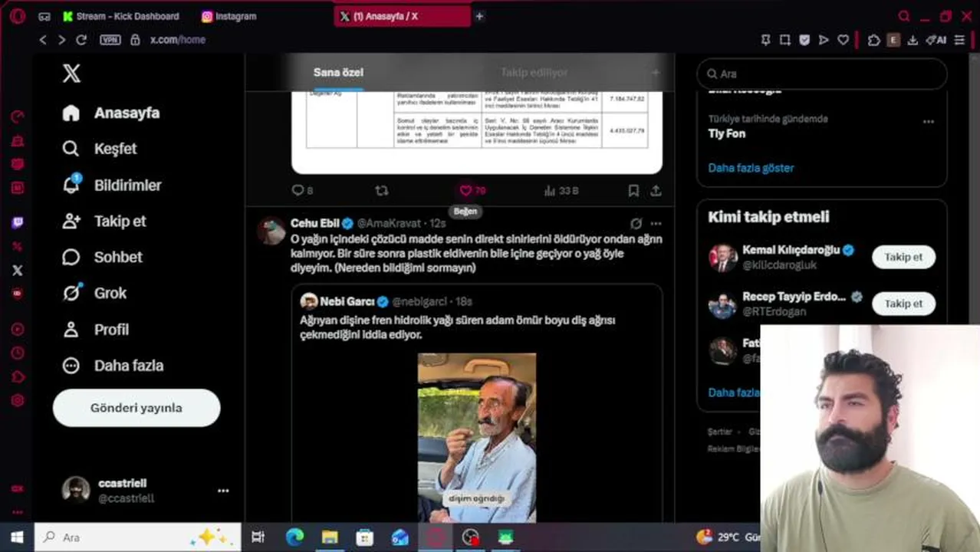Open the X panel in Opera sidebar
Image resolution: width=980 pixels, height=552 pixels.
click(17, 270)
